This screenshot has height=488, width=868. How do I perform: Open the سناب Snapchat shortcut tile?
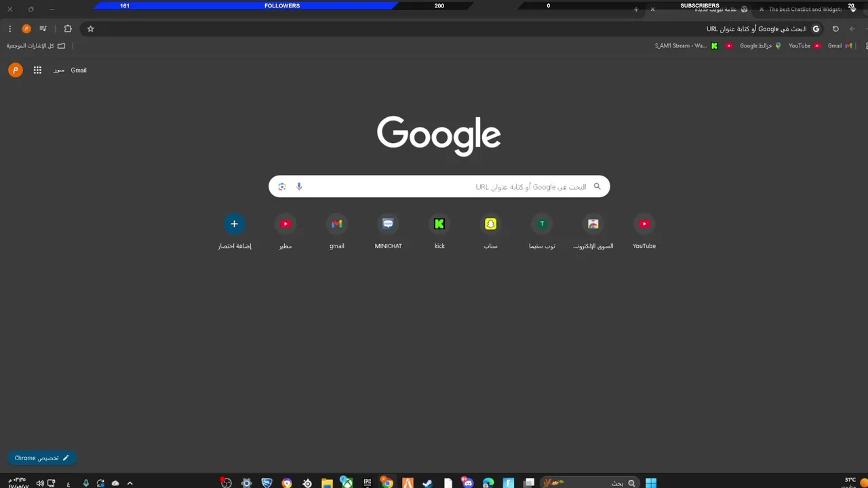490,232
